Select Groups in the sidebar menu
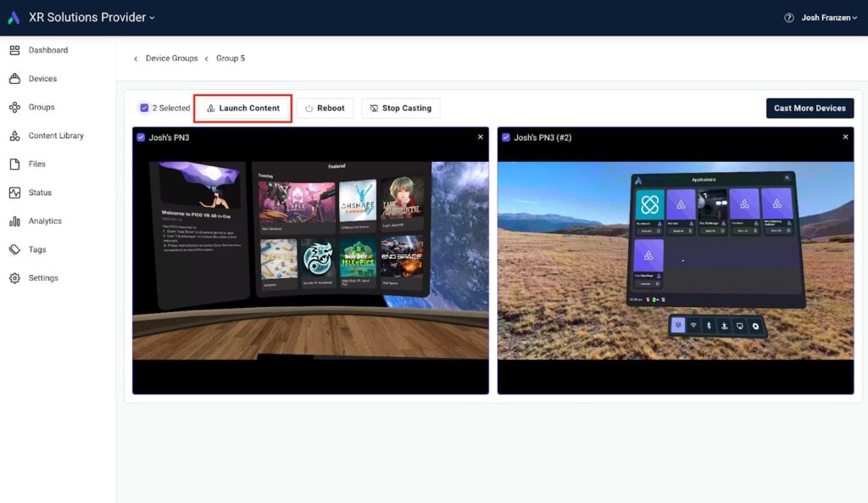 point(14,107)
